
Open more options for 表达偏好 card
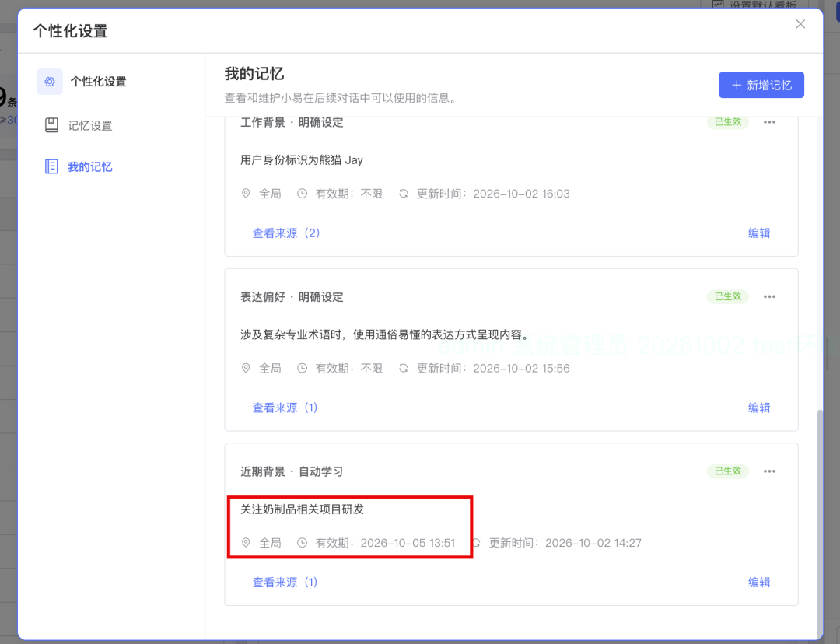tap(770, 297)
